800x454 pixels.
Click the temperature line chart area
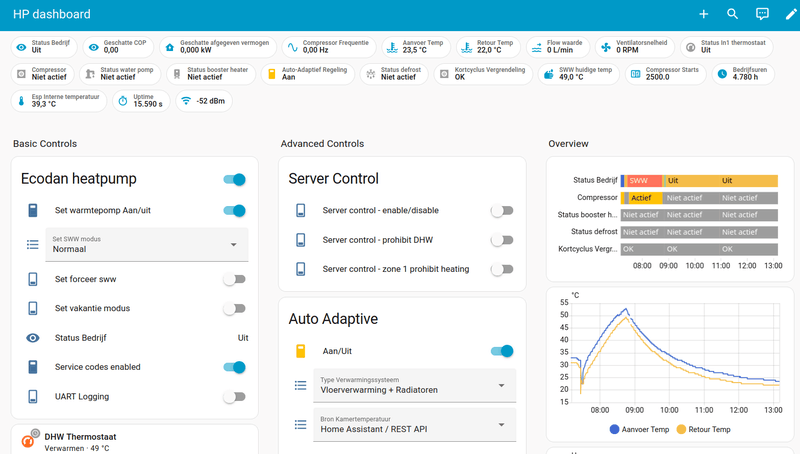click(x=675, y=352)
